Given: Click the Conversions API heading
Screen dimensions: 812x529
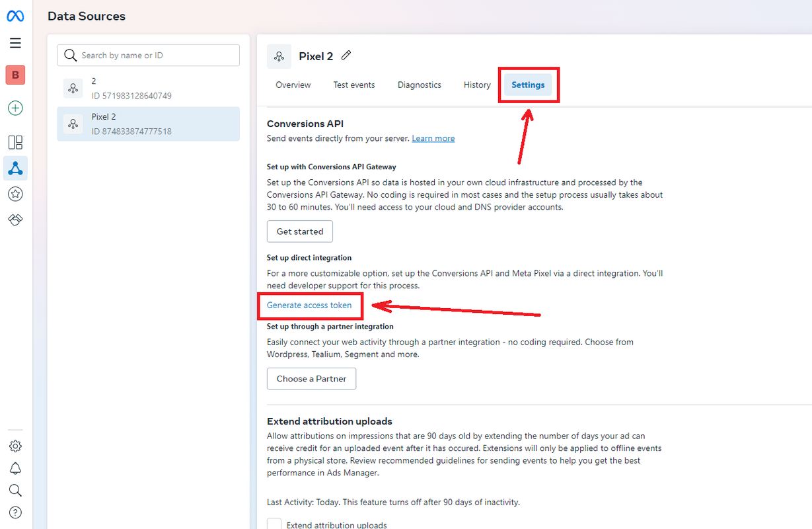Looking at the screenshot, I should 305,124.
